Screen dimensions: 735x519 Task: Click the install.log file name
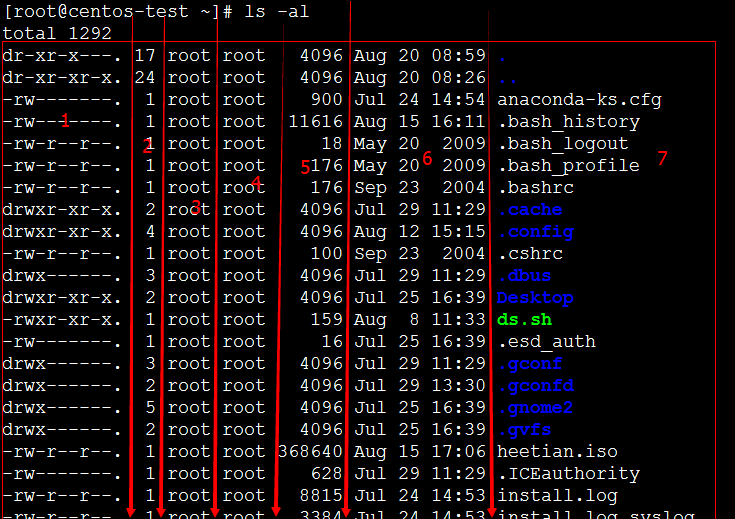557,496
